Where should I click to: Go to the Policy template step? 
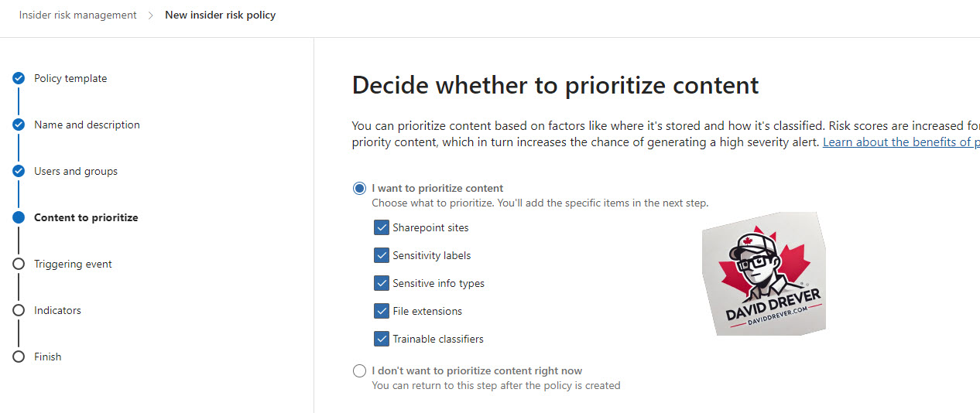click(x=70, y=78)
